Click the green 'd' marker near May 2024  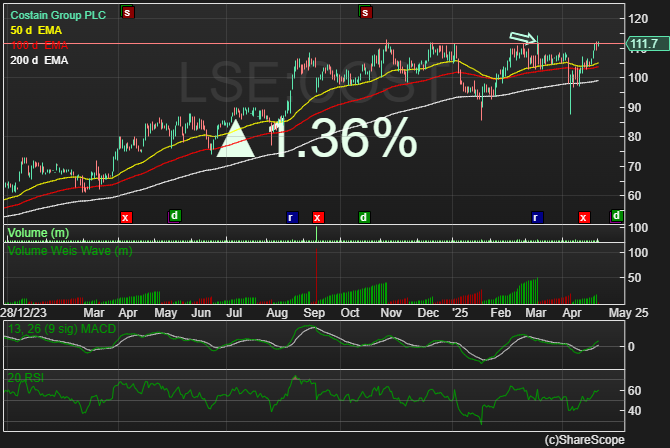(x=174, y=215)
